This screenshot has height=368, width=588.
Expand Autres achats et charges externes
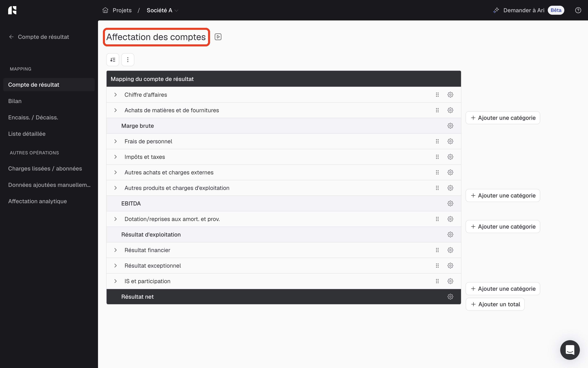[x=116, y=172]
